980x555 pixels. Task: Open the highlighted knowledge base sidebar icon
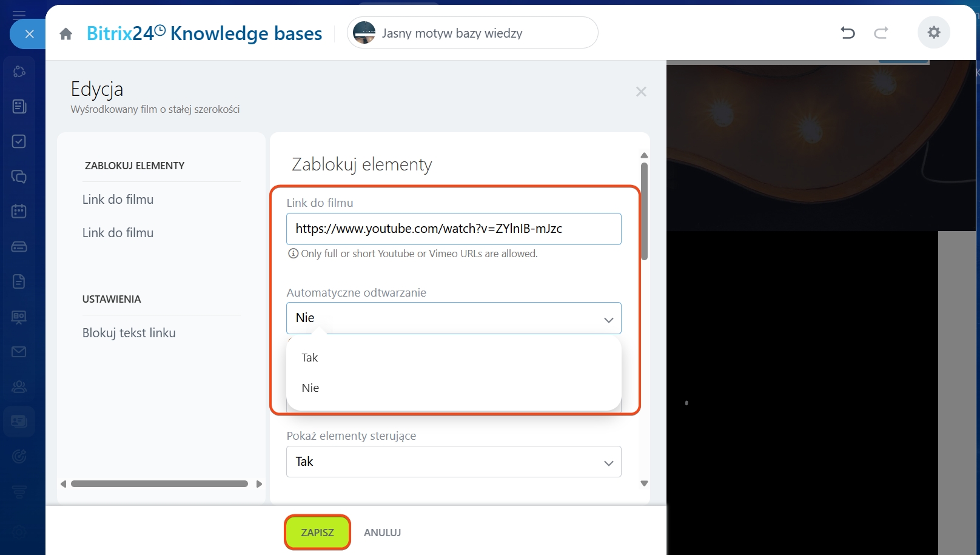[x=19, y=421]
